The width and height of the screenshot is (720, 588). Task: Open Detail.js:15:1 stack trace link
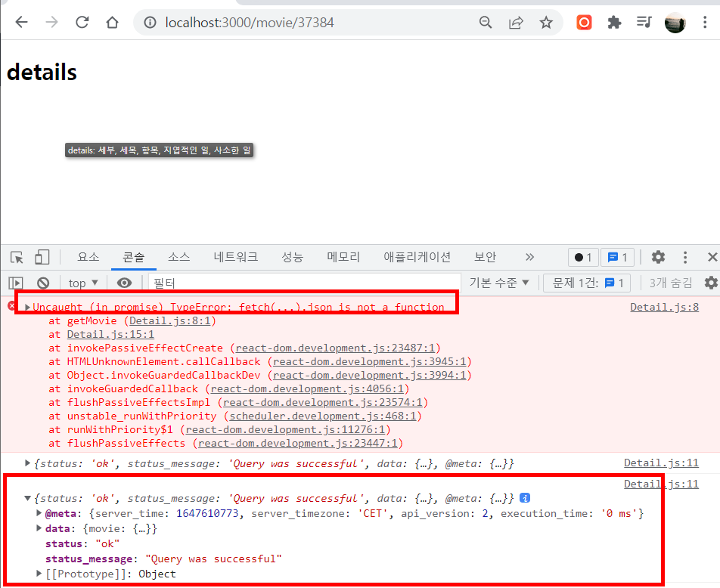click(110, 334)
